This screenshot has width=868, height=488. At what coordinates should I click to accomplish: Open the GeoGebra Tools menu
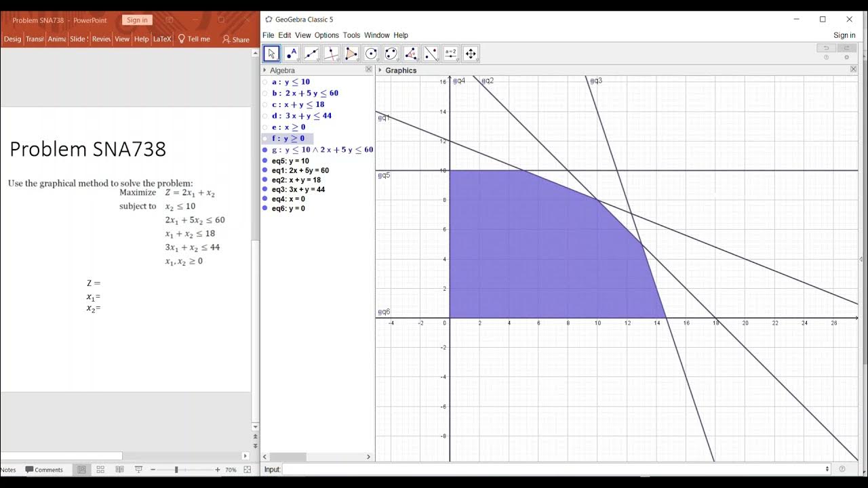[x=351, y=35]
